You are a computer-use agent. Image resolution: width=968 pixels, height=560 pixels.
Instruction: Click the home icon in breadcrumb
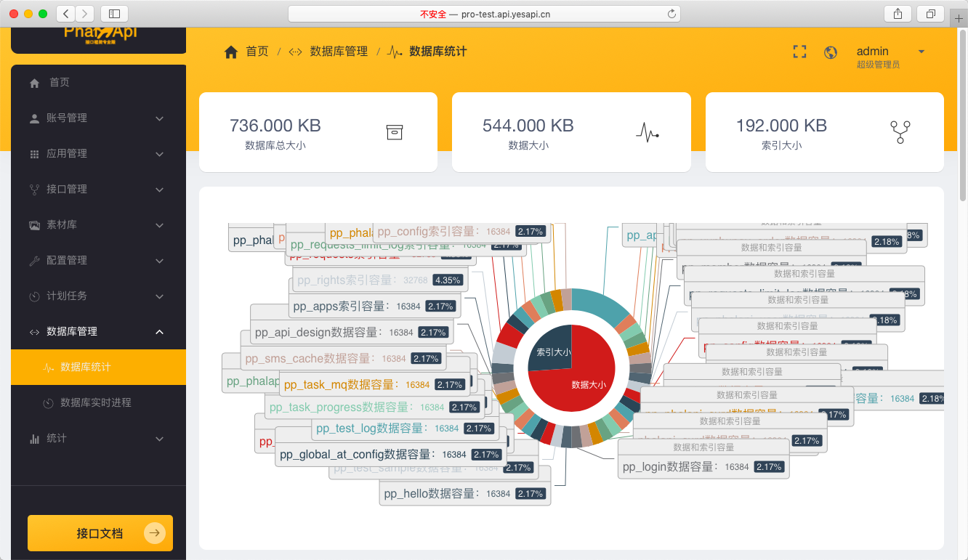pyautogui.click(x=231, y=52)
